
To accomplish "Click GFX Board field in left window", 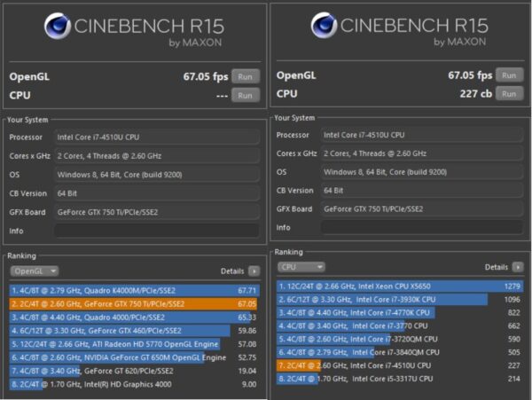I will tap(157, 212).
